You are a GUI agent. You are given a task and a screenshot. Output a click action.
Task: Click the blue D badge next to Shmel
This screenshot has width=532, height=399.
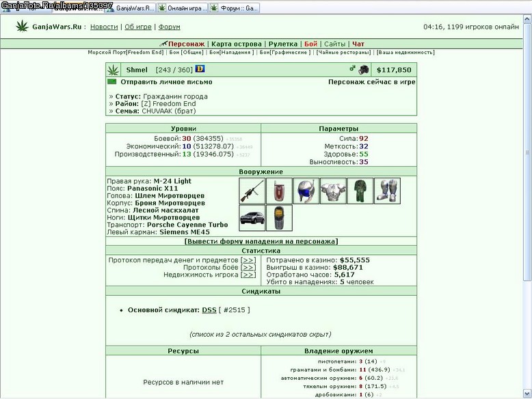tap(200, 69)
